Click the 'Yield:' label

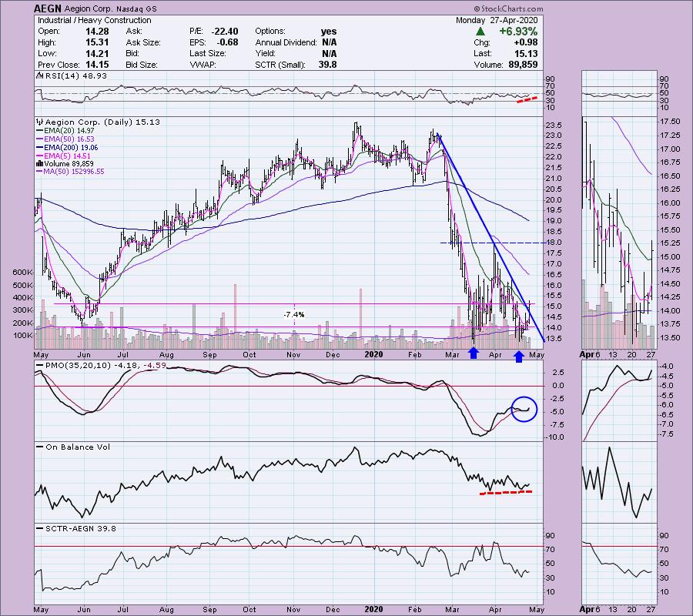265,53
